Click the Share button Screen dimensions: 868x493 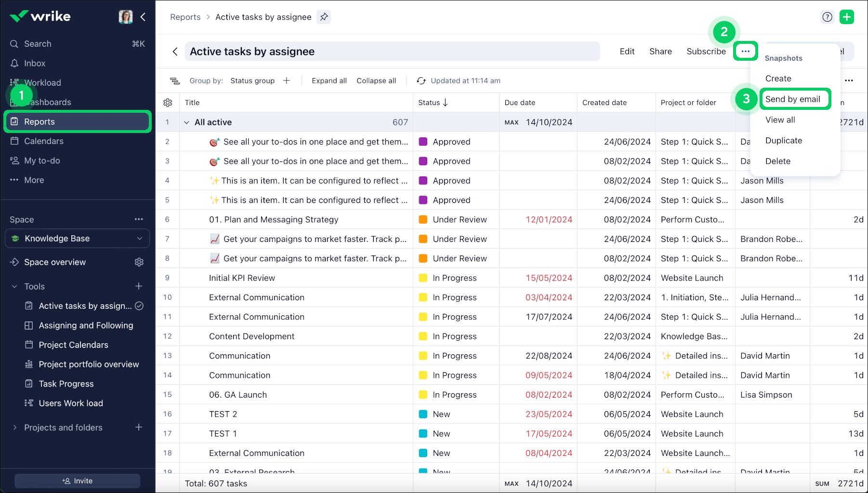coord(660,51)
